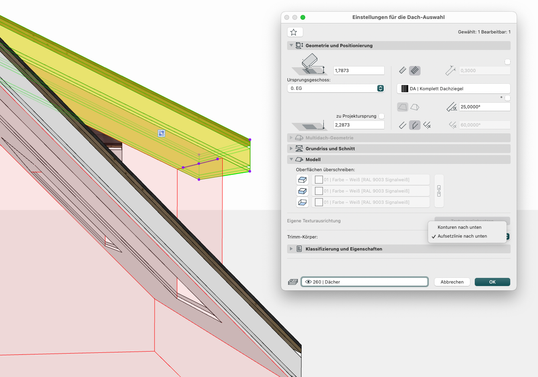Image resolution: width=538 pixels, height=377 pixels.
Task: Open the Ursprungsgeschoss 0. EG dropdown
Action: 336,88
